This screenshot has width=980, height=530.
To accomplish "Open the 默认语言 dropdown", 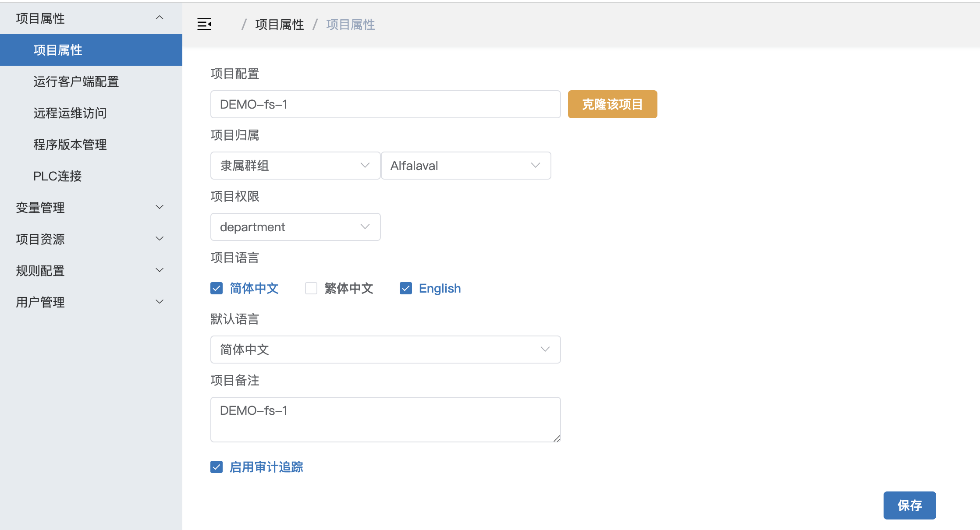I will 385,350.
